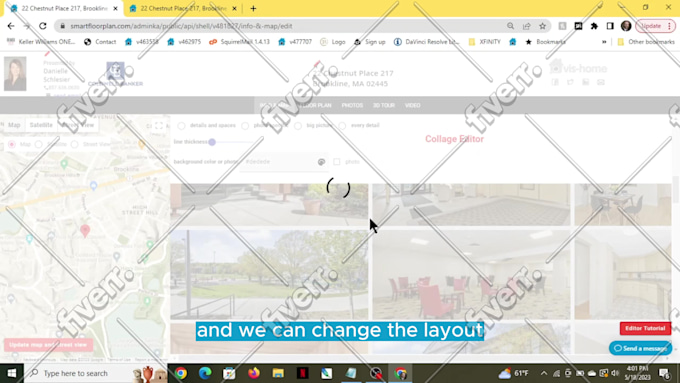Viewport: 680px width, 383px height.
Task: Open the notifications center icon
Action: pos(665,373)
